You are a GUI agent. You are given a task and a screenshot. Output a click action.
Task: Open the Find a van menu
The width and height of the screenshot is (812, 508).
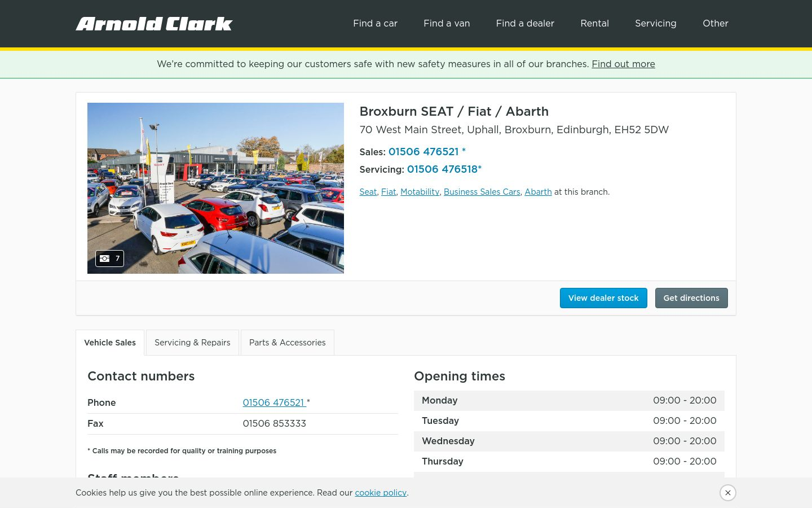tap(447, 23)
